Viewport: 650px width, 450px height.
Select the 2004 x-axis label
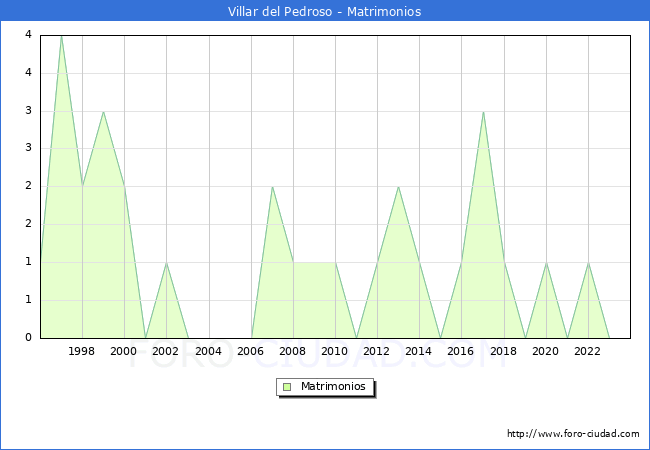click(209, 351)
